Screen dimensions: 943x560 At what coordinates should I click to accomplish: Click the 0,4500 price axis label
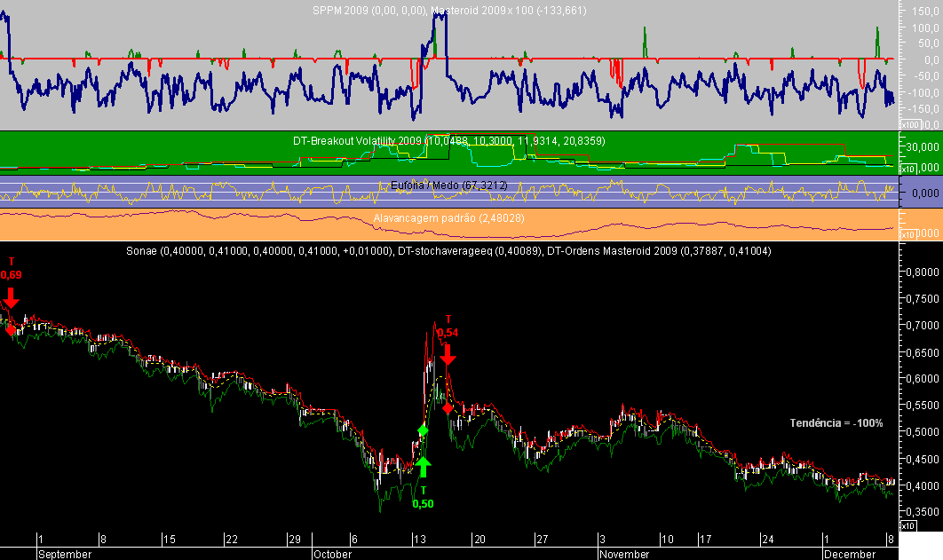pos(923,459)
